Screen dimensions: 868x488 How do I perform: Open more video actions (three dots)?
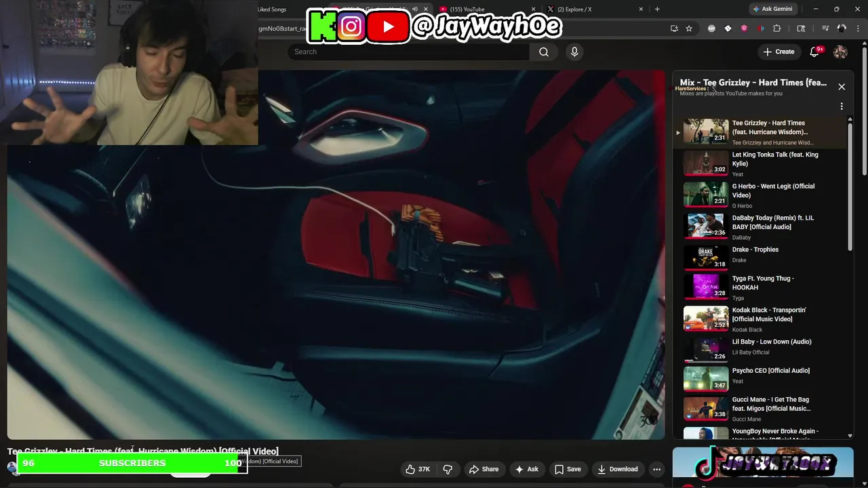(656, 469)
